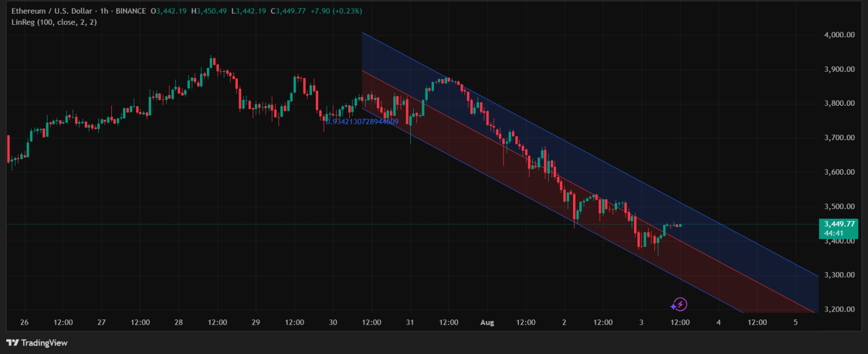This screenshot has height=354, width=868.
Task: Click the purple lightning event icon
Action: [x=680, y=305]
